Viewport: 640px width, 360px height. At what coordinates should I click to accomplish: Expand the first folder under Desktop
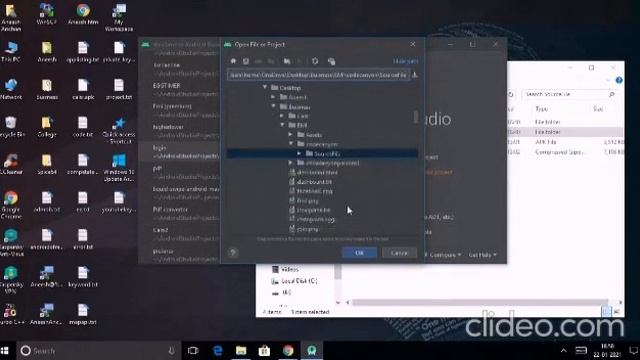coord(273,97)
